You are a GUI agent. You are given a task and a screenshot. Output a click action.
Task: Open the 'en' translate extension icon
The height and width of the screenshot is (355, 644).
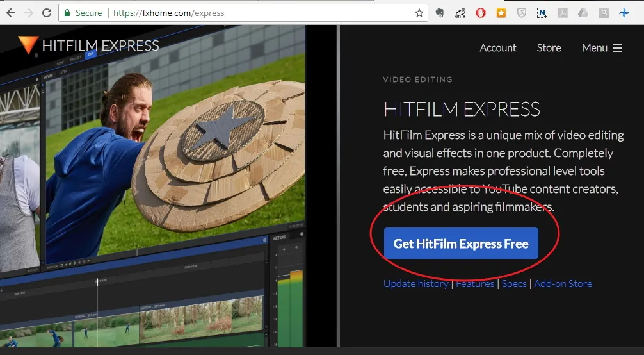[460, 13]
